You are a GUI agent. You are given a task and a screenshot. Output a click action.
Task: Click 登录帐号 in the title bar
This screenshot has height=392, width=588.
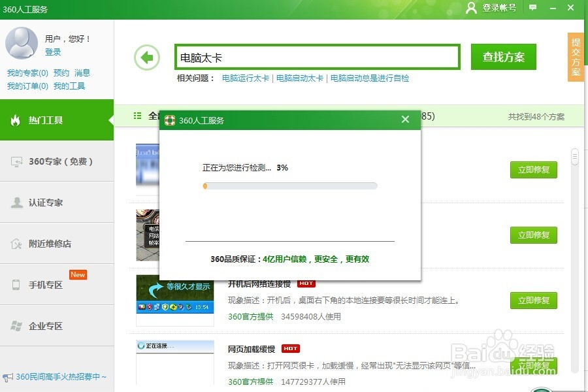499,7
